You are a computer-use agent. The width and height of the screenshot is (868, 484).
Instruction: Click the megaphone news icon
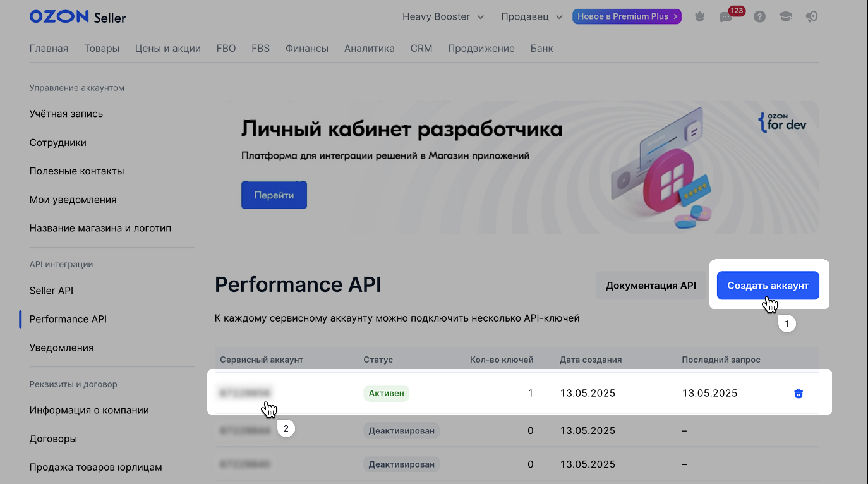[x=812, y=16]
